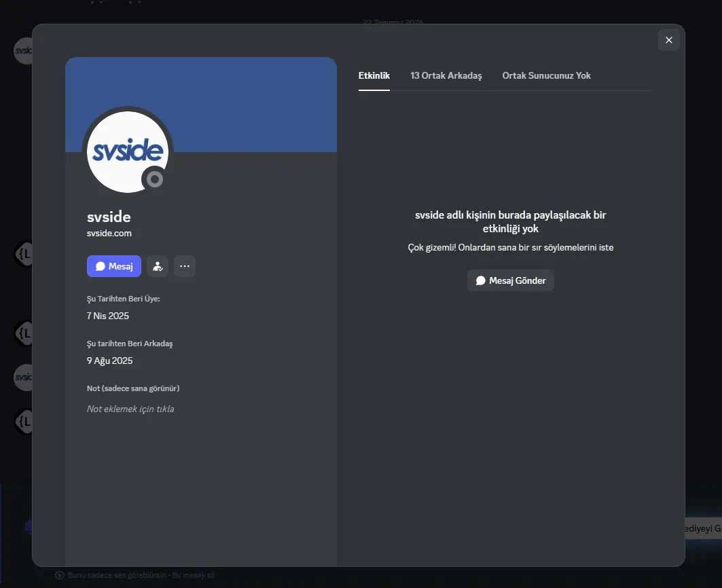Select the Ortak Sunucunuz Yok tab
The height and width of the screenshot is (588, 722).
[x=546, y=75]
